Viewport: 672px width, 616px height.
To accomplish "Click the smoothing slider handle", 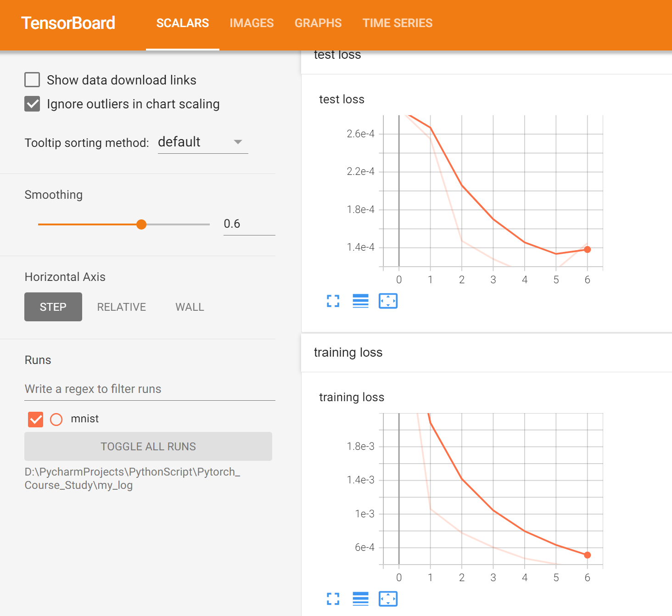I will 141,224.
